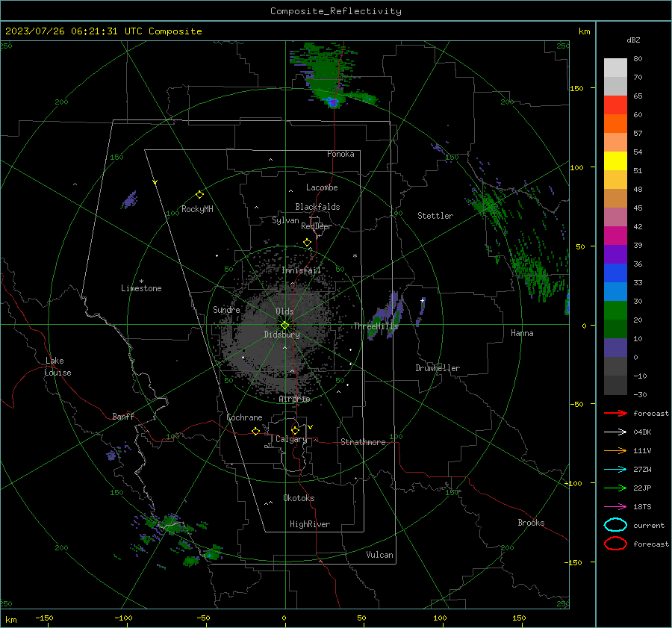This screenshot has height=628, width=672.
Task: Click the radar echo beside ThreeHills
Action: (x=387, y=316)
